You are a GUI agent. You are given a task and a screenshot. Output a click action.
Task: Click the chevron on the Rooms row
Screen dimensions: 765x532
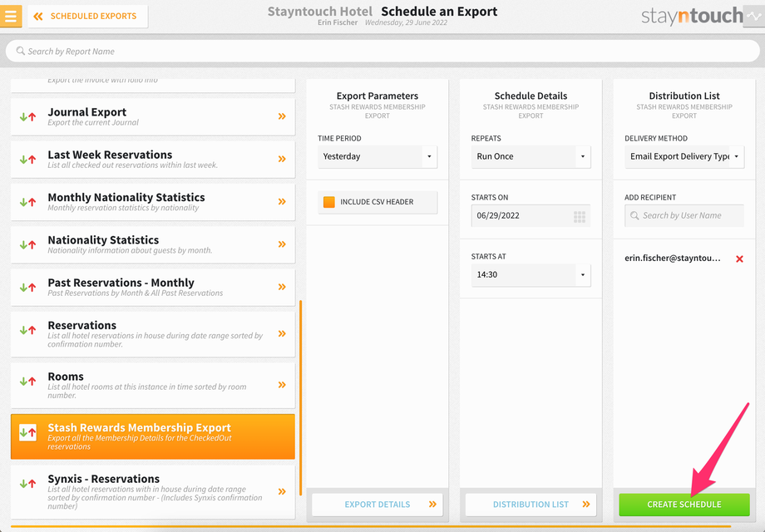pyautogui.click(x=282, y=385)
